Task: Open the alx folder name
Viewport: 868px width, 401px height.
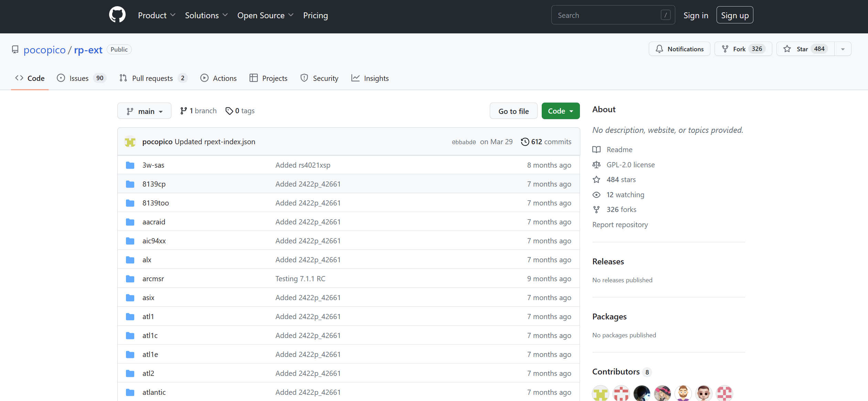Action: coord(147,260)
